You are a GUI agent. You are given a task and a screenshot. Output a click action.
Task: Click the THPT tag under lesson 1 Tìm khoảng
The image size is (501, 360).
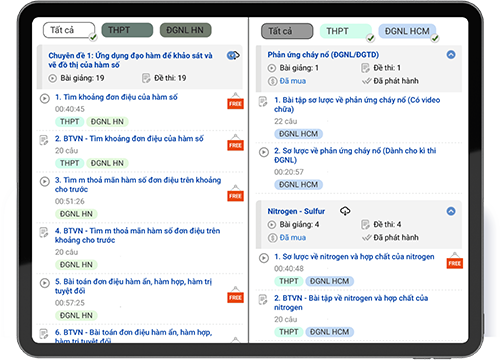click(x=69, y=122)
